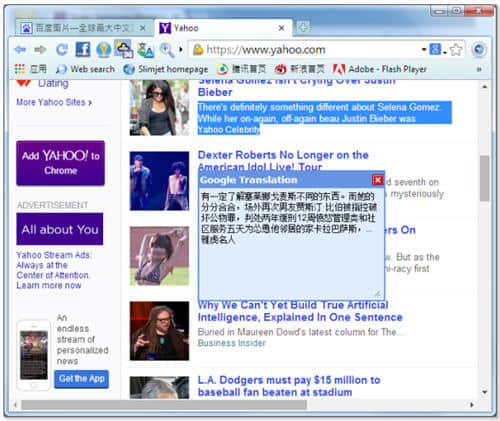The width and height of the screenshot is (500, 421).
Task: Open the Sina homepage bookmark
Action: pos(299,69)
